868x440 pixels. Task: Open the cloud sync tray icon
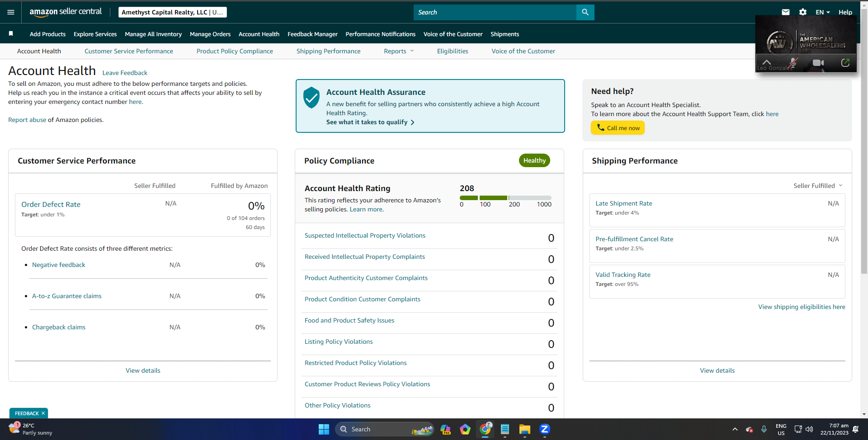click(750, 429)
